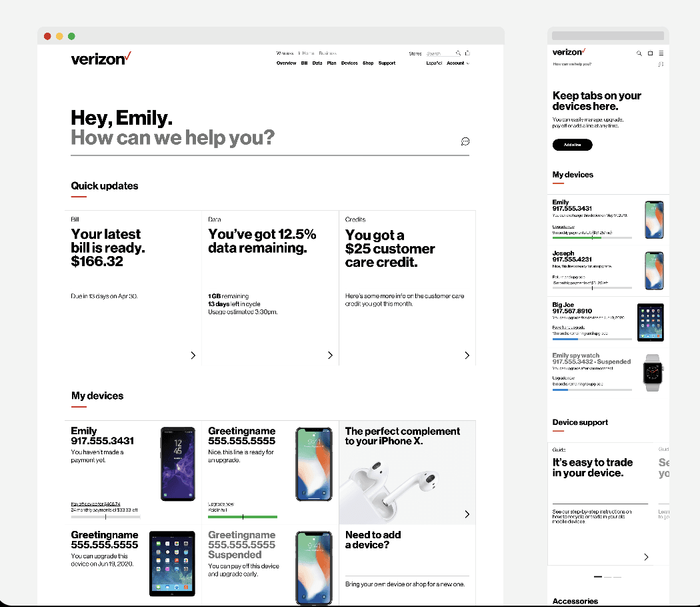Screen dimensions: 700x607
Task: Click the iPhone X image beside Greetingname 555.555.5555
Action: [314, 464]
